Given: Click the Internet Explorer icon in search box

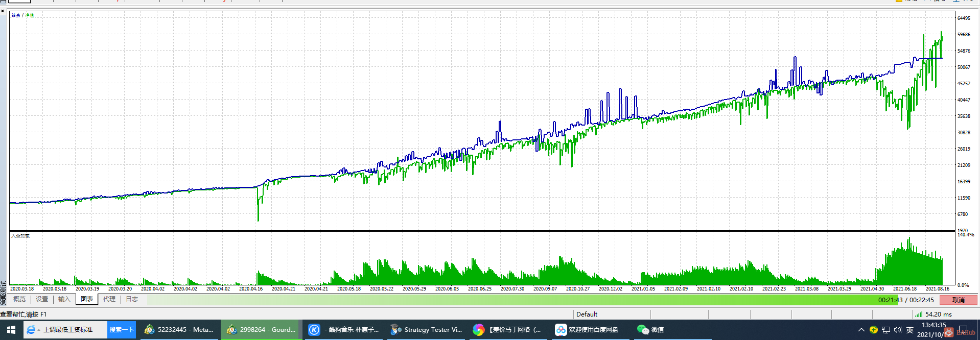Looking at the screenshot, I should pyautogui.click(x=31, y=330).
